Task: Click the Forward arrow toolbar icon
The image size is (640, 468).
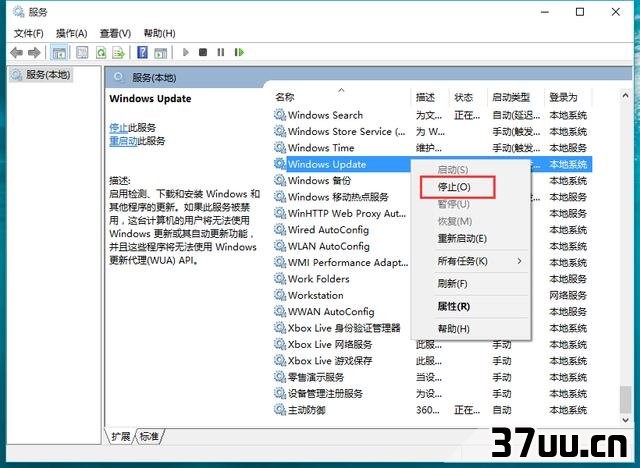Action: (x=34, y=52)
